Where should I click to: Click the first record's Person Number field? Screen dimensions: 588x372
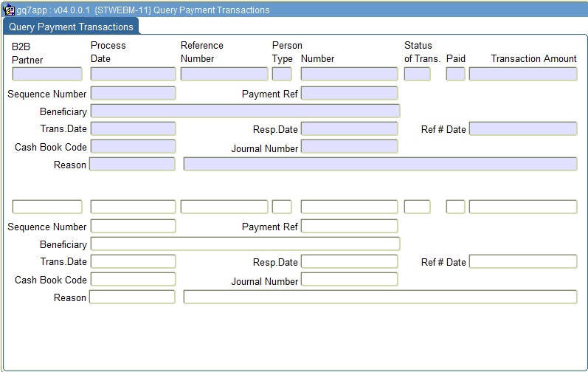tap(349, 74)
